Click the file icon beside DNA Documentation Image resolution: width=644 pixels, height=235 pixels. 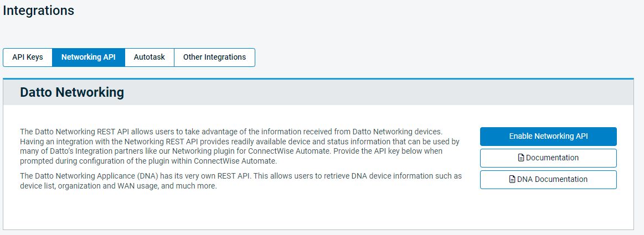(512, 180)
